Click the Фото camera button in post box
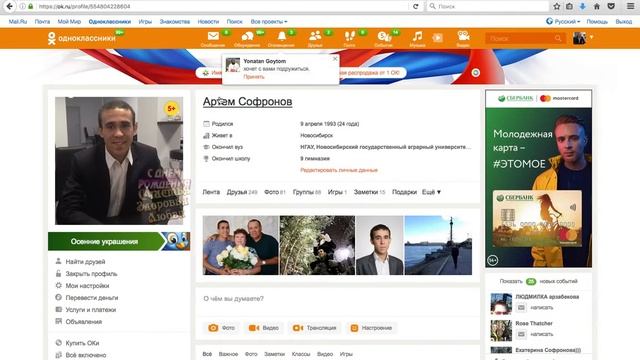640x360 pixels. [222, 328]
